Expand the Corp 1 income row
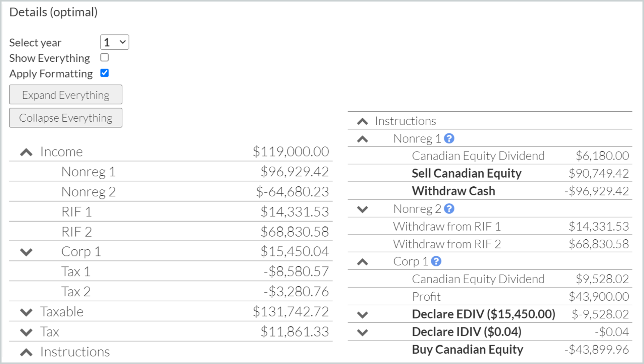 (x=25, y=251)
